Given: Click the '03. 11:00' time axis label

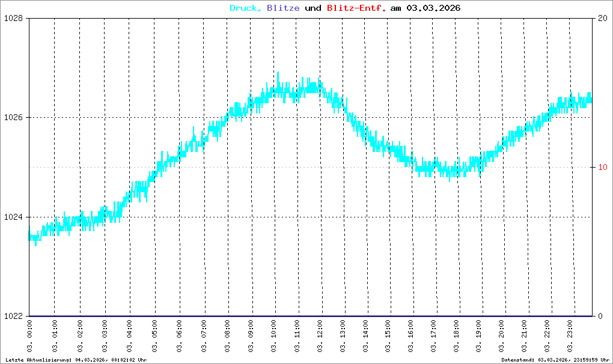Looking at the screenshot, I should [297, 336].
